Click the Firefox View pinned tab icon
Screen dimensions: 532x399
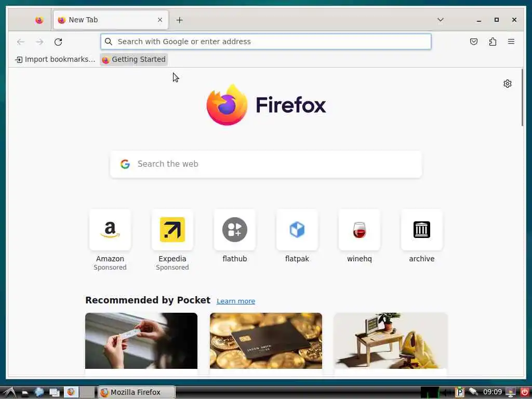[39, 20]
